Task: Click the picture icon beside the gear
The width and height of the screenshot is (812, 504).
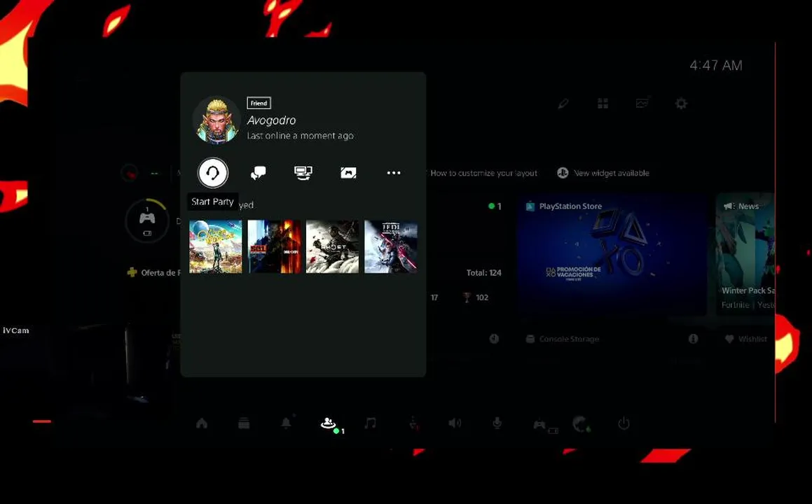Action: coord(642,103)
